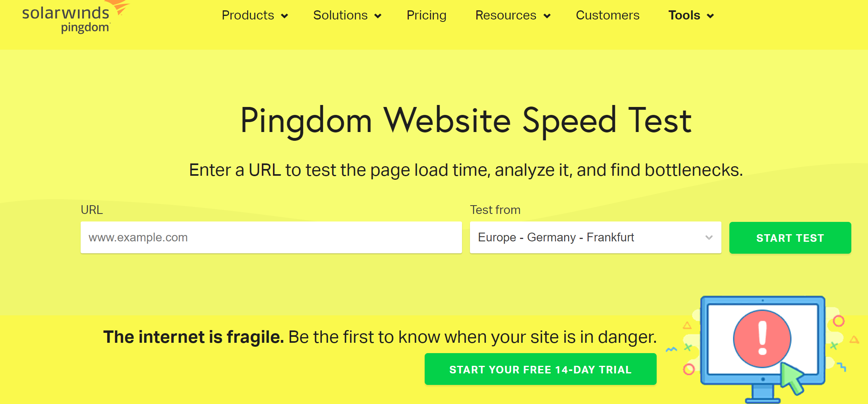This screenshot has width=868, height=404.
Task: Open the Solutions menu
Action: click(340, 16)
